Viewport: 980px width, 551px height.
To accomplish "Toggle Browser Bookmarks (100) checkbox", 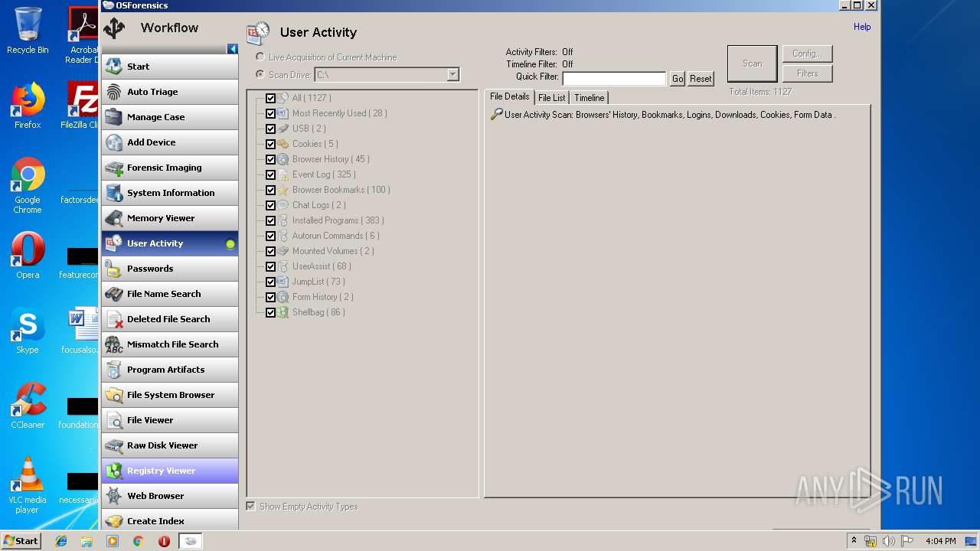I will 270,190.
